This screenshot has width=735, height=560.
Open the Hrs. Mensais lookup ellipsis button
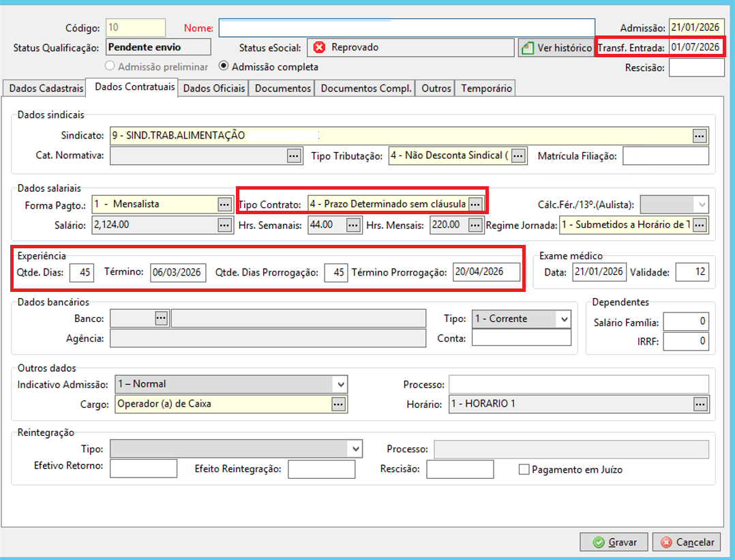(475, 225)
